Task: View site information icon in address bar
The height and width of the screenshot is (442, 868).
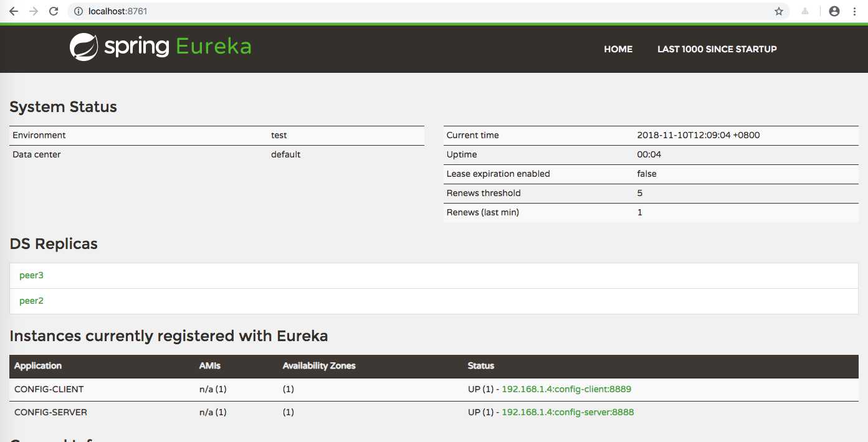Action: point(78,11)
